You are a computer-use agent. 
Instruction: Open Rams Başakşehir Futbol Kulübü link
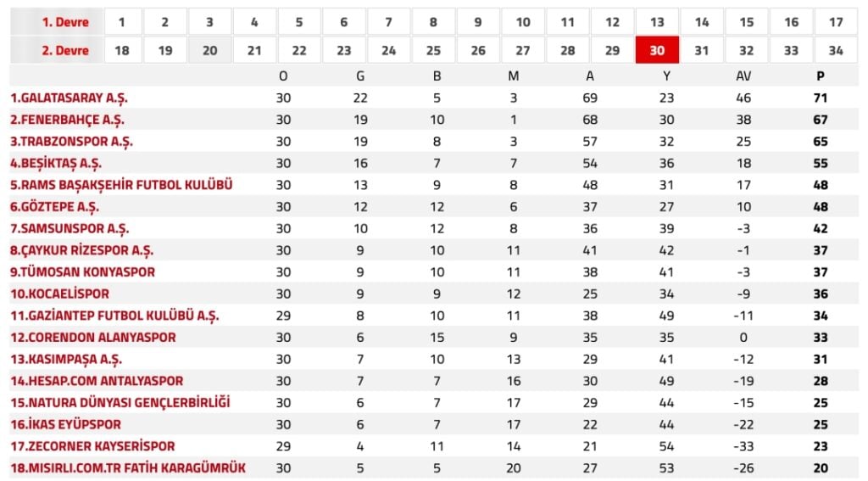coord(121,185)
